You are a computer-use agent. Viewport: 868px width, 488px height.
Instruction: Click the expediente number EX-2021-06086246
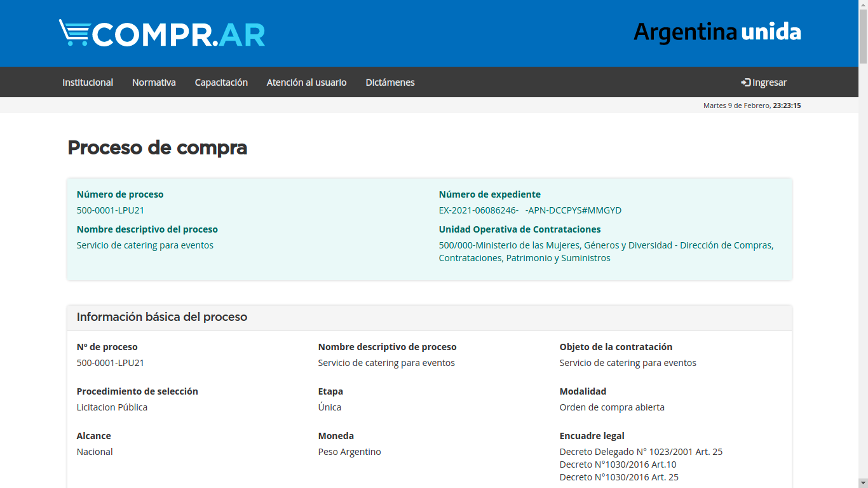click(478, 210)
